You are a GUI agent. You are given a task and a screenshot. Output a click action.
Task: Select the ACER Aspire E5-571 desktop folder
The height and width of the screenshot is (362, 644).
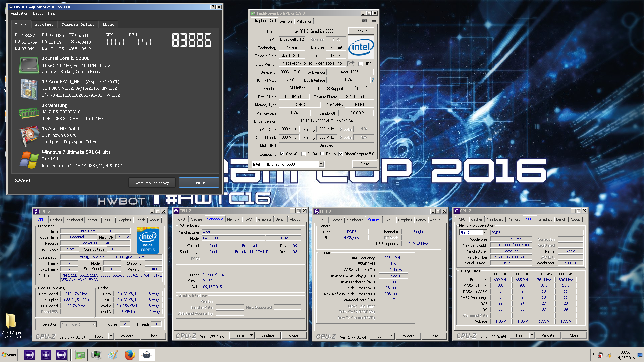(x=12, y=326)
